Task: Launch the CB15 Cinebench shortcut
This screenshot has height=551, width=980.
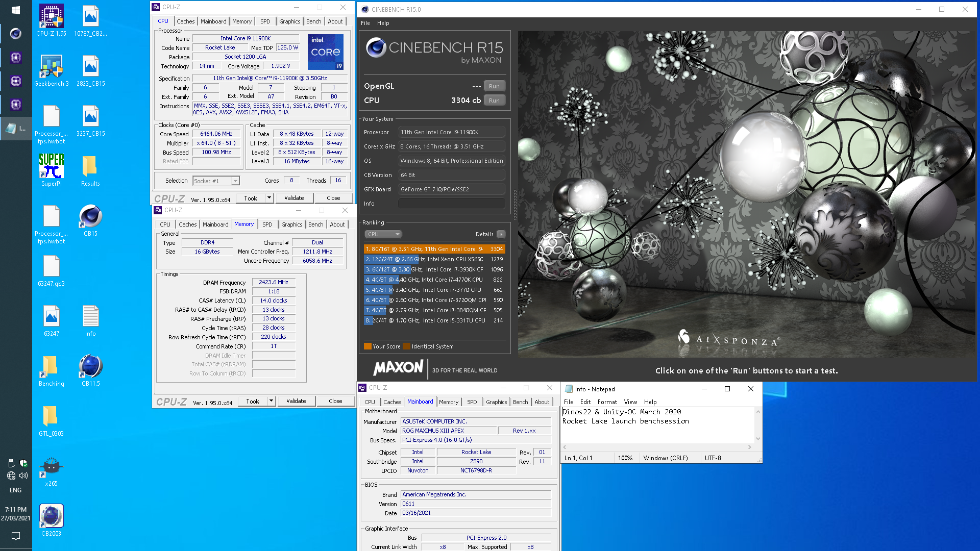Action: coord(90,220)
